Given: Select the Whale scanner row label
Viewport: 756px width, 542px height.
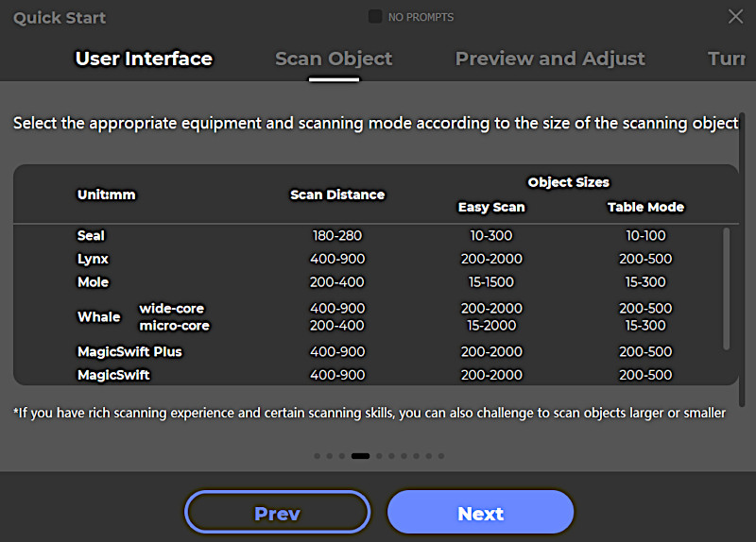Looking at the screenshot, I should tap(99, 316).
